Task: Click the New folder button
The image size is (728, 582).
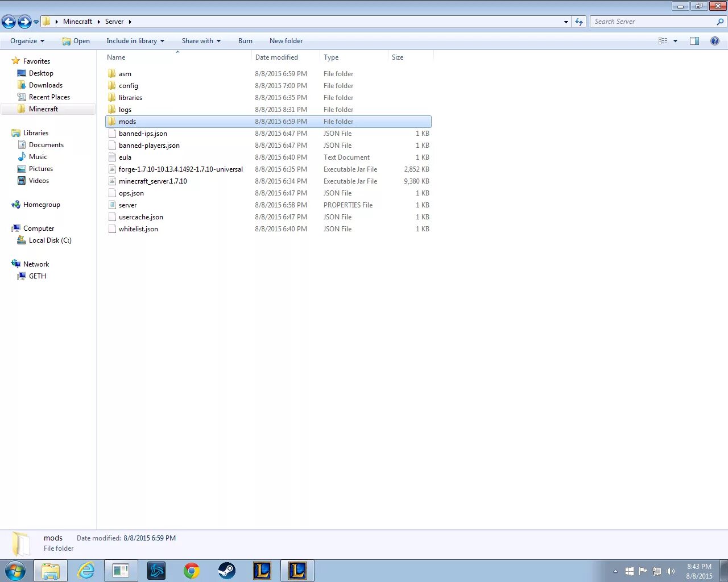Action: [x=286, y=41]
